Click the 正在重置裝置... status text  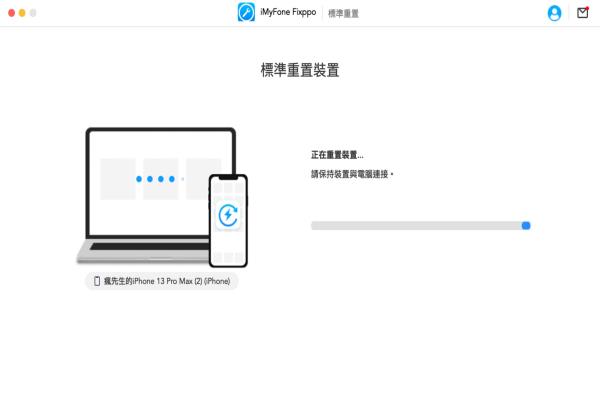[x=337, y=155]
